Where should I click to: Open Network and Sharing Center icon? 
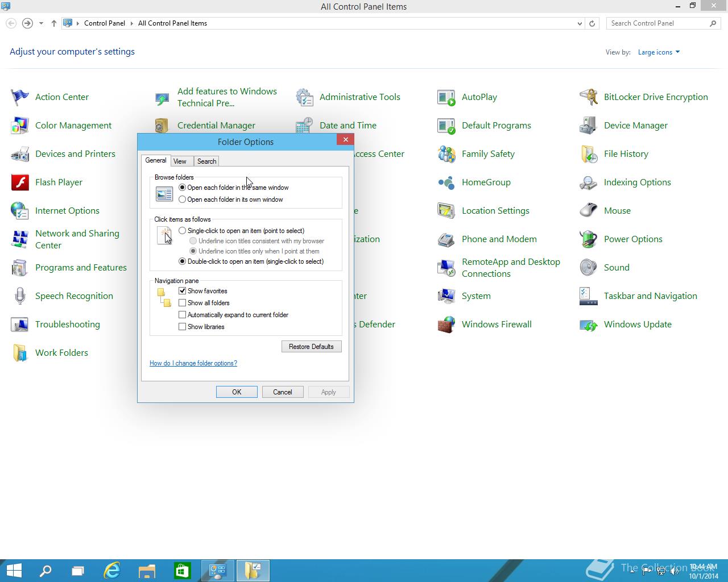click(20, 239)
